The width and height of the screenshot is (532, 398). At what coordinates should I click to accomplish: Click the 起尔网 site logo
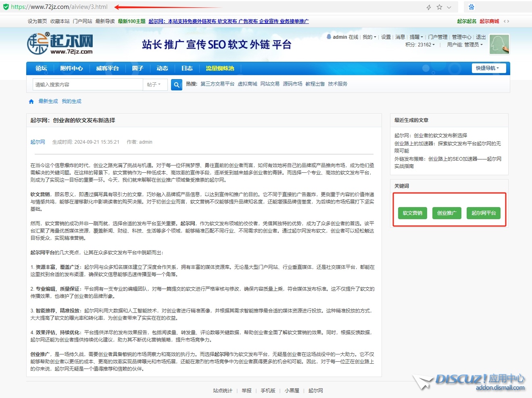pos(60,44)
